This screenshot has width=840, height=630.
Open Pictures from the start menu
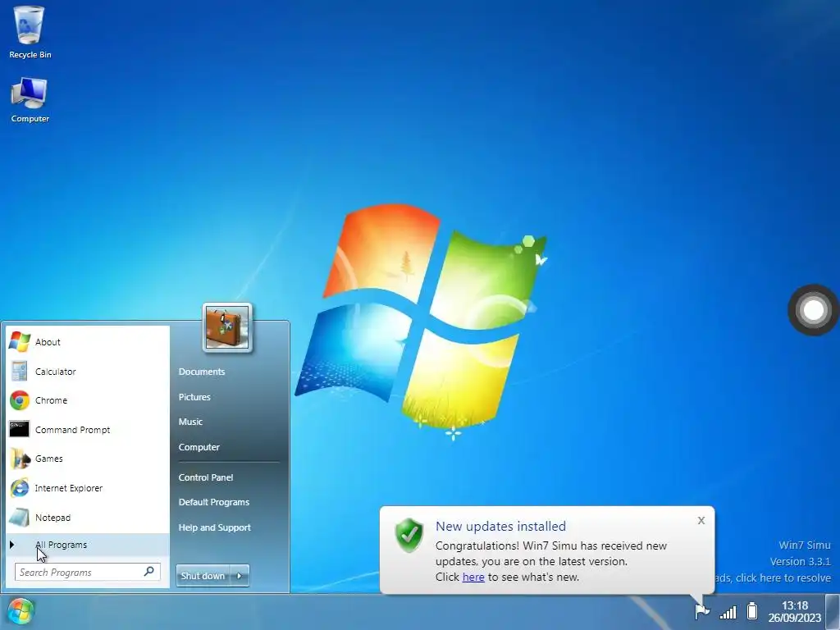[194, 397]
